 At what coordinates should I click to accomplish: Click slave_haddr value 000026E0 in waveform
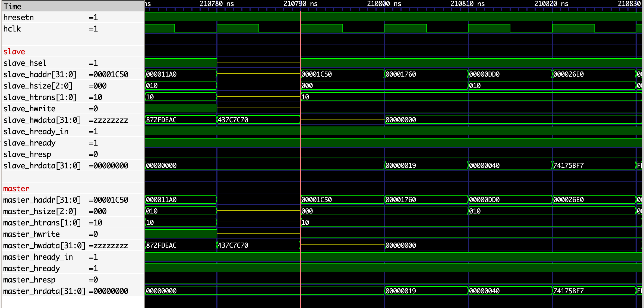(569, 74)
